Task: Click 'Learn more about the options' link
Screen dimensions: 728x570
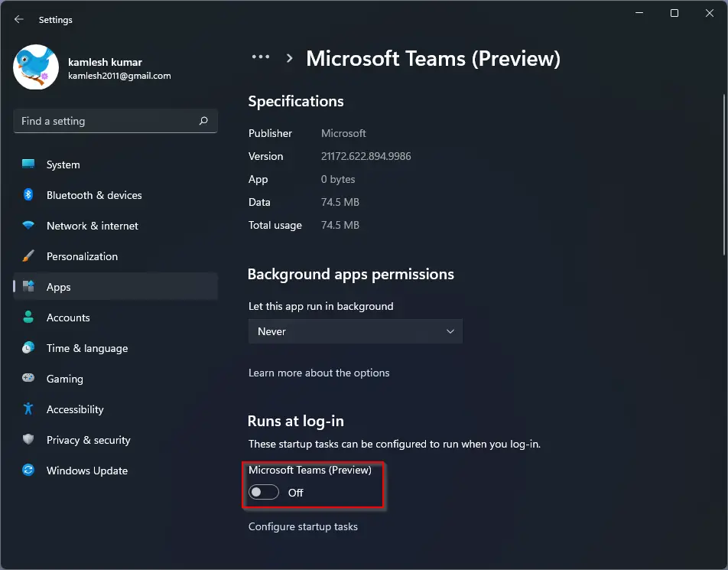Action: [318, 373]
